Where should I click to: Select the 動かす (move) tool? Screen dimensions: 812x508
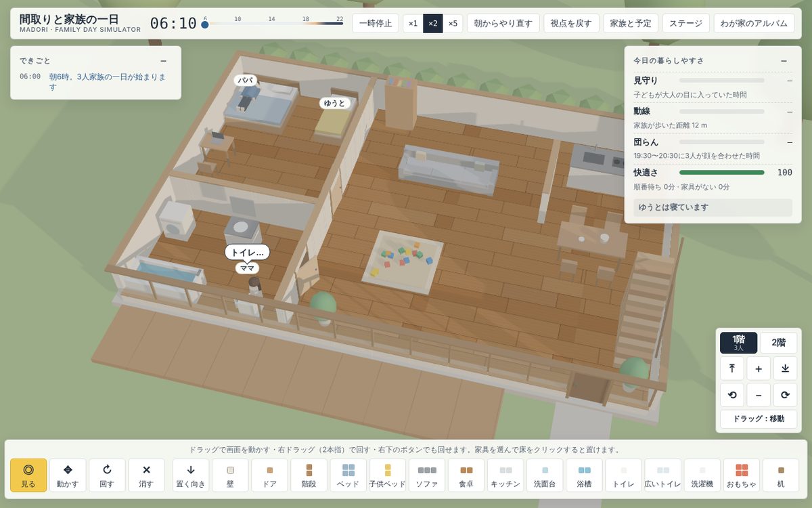68,475
